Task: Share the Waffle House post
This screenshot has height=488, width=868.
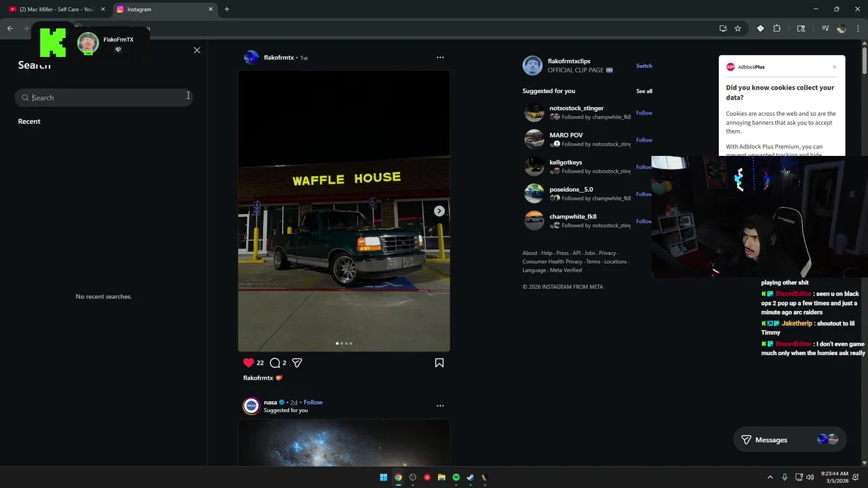Action: tap(297, 363)
